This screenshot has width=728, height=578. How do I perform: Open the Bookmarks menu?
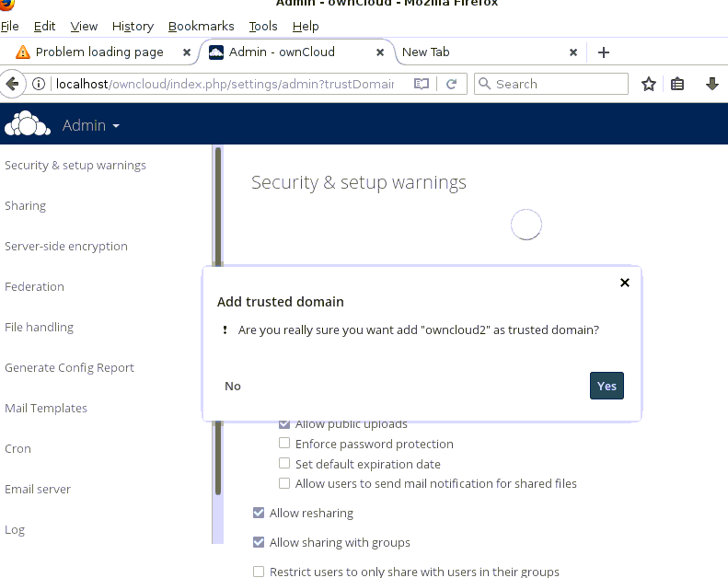201,27
